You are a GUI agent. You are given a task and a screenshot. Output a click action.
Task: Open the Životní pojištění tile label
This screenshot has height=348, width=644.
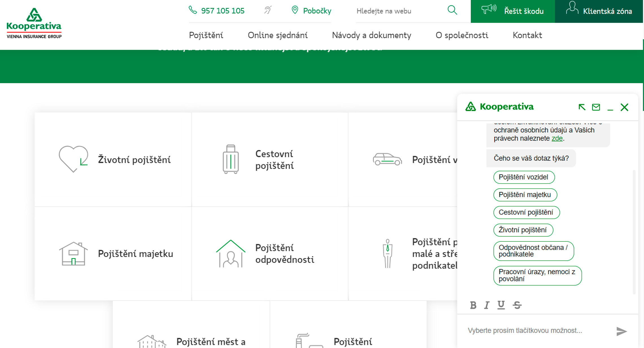click(x=134, y=160)
